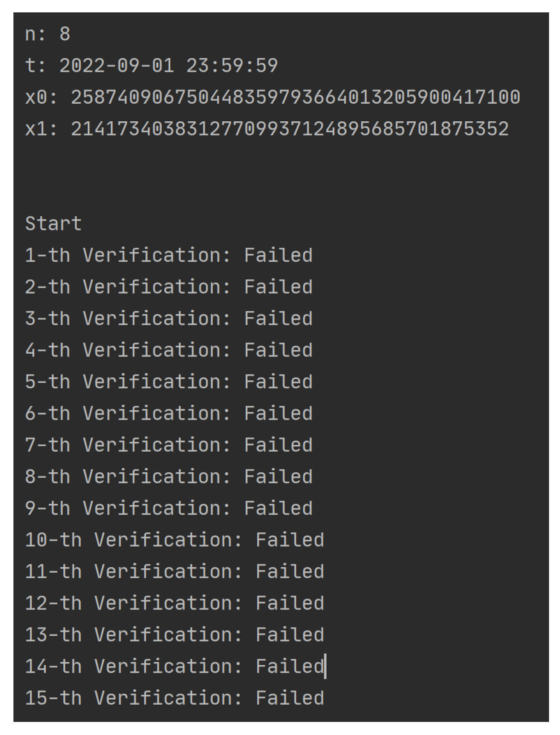560x735 pixels.
Task: Click the 11-th Verification Failed line
Action: (x=174, y=571)
